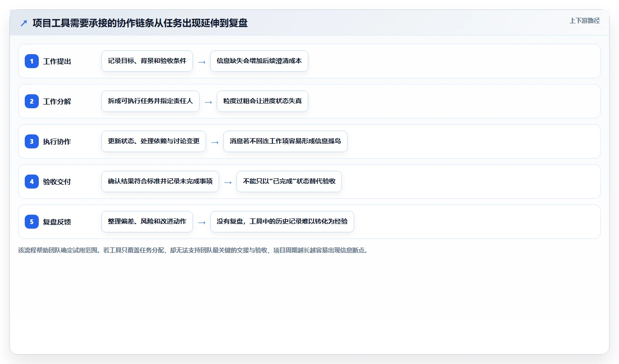Click step number badge 4
The width and height of the screenshot is (619, 364).
click(32, 182)
